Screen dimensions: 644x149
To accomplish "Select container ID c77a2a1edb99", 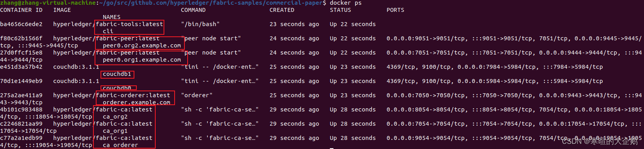I will [21, 138].
